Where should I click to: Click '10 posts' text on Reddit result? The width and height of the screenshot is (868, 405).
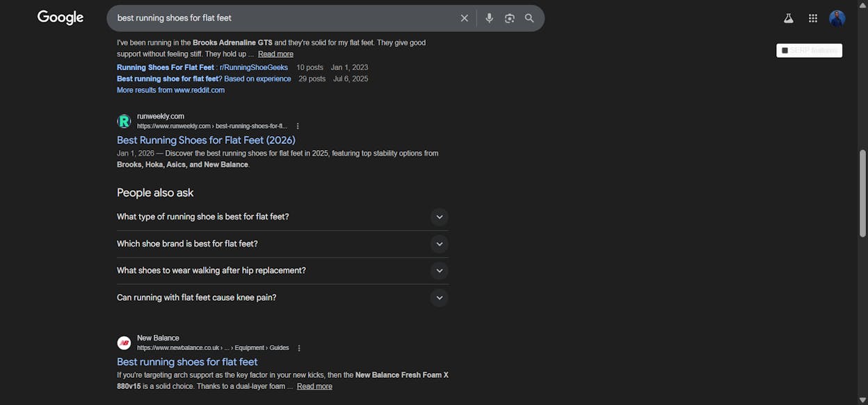coord(310,67)
